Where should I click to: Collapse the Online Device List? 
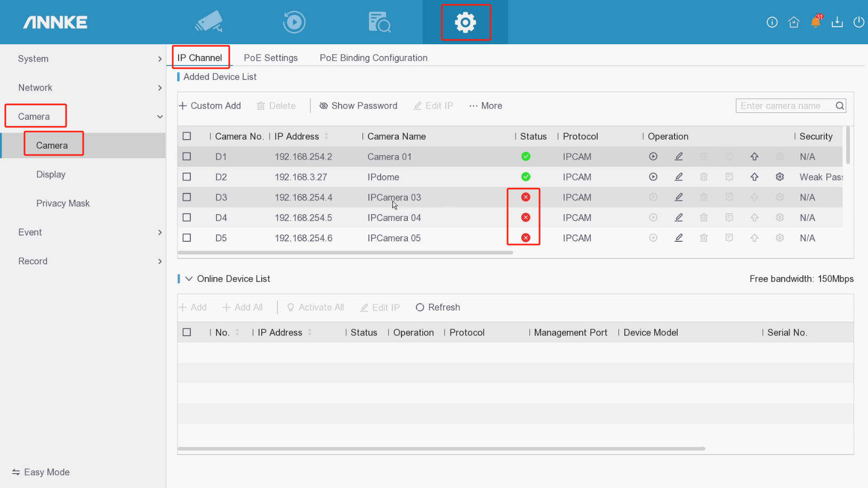pos(189,279)
